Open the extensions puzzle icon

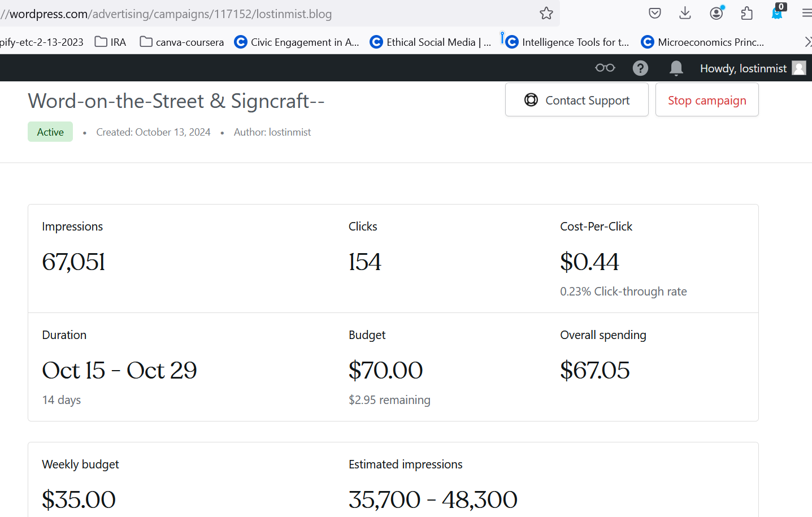tap(746, 14)
